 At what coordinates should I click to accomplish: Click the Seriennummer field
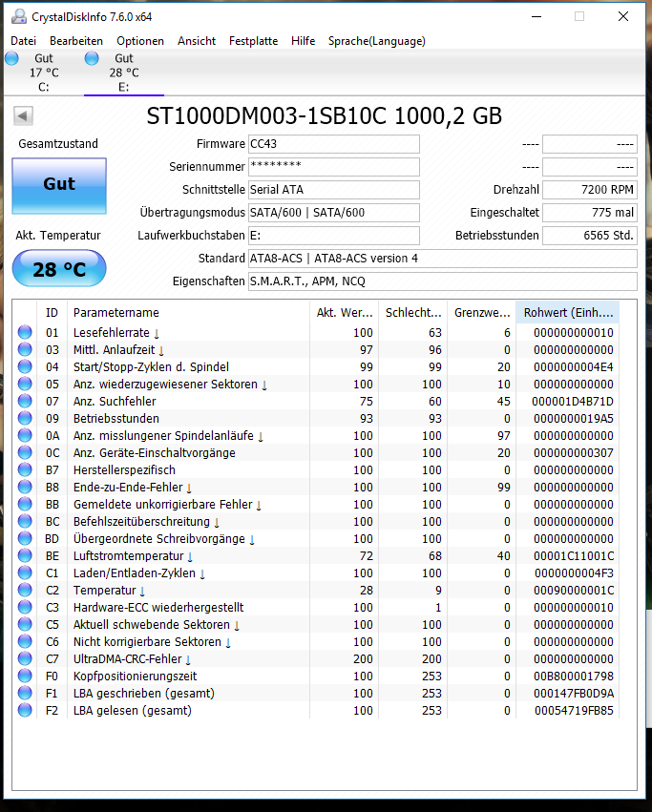334,167
